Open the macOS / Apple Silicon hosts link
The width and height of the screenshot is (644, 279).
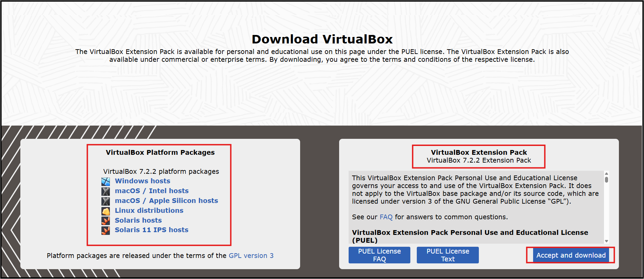tap(166, 201)
